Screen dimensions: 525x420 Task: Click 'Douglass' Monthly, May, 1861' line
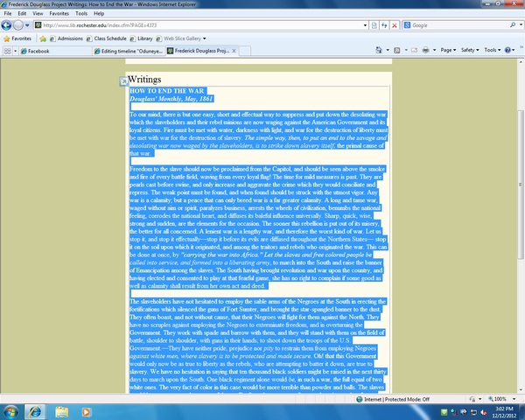(x=171, y=99)
